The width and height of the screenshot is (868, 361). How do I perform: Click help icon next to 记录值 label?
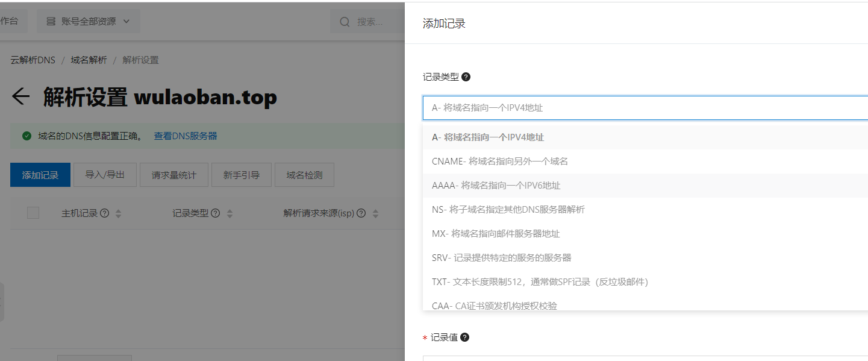[464, 337]
